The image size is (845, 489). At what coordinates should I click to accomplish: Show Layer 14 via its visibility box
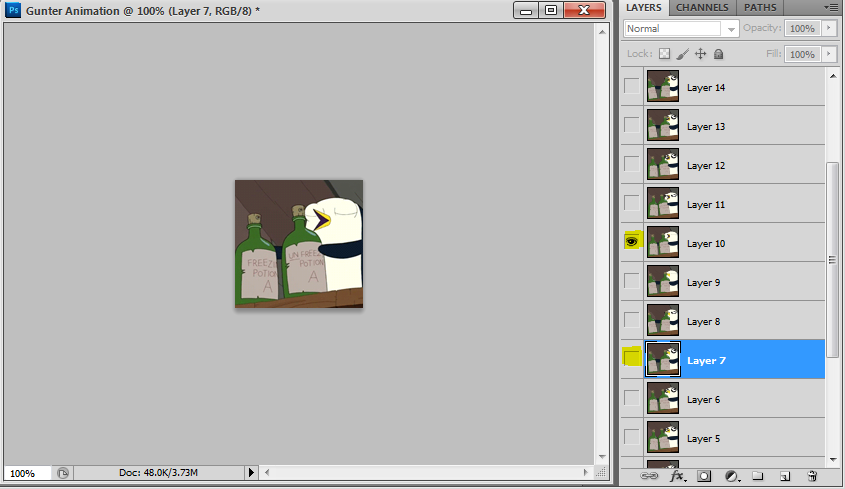tap(632, 86)
